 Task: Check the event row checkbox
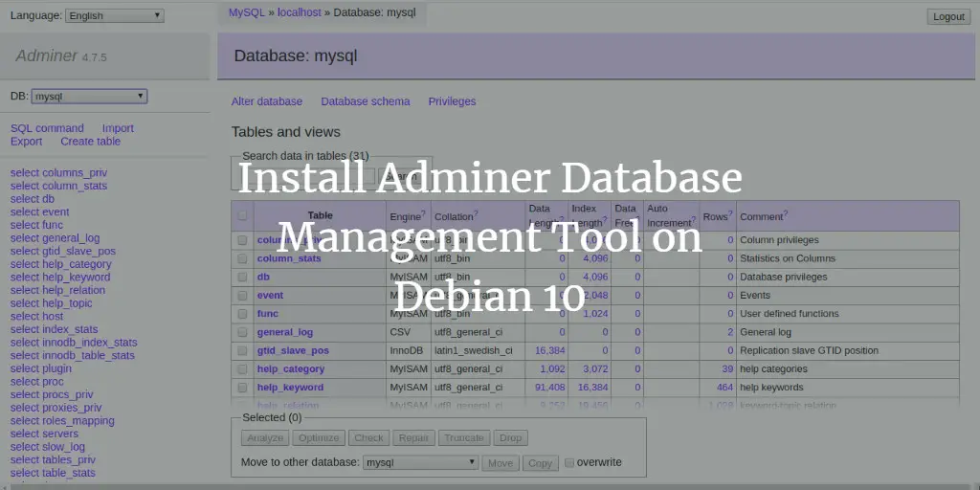242,296
